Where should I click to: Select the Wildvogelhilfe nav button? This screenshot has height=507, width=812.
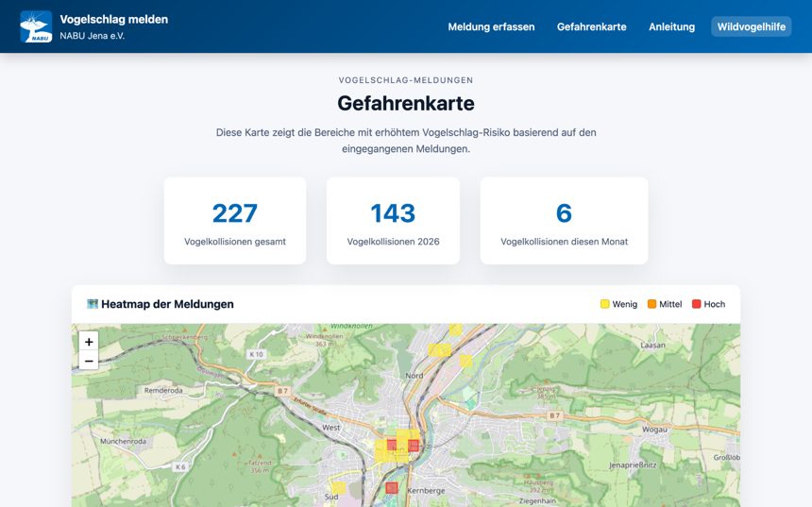click(751, 27)
